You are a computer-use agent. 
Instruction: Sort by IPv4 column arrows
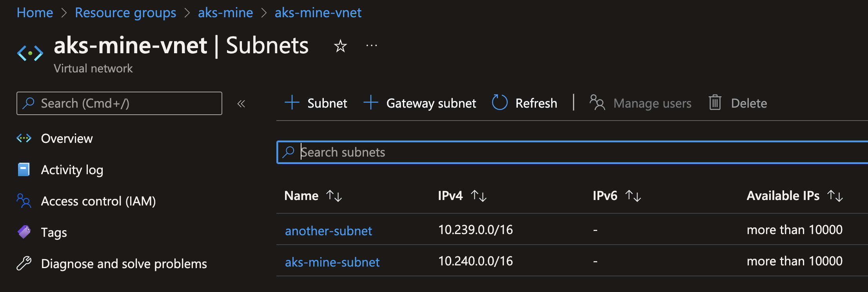click(479, 196)
